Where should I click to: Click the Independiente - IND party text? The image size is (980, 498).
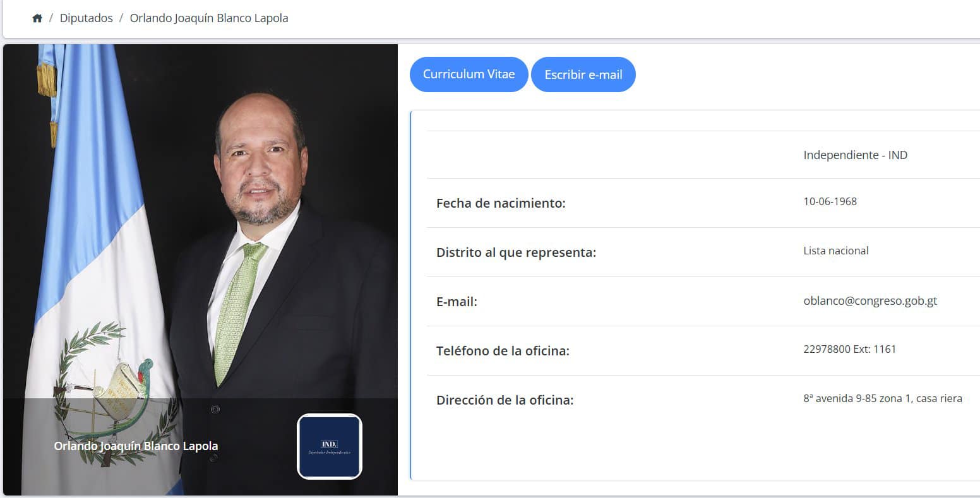click(x=855, y=155)
